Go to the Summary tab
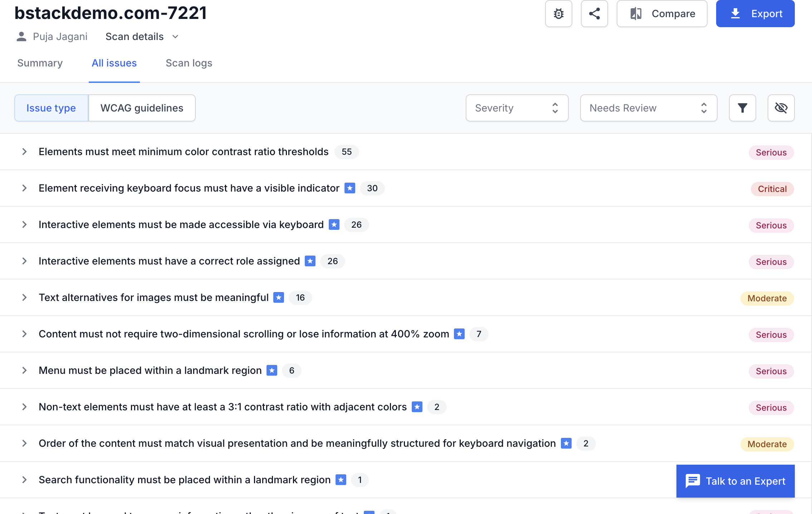 click(40, 63)
